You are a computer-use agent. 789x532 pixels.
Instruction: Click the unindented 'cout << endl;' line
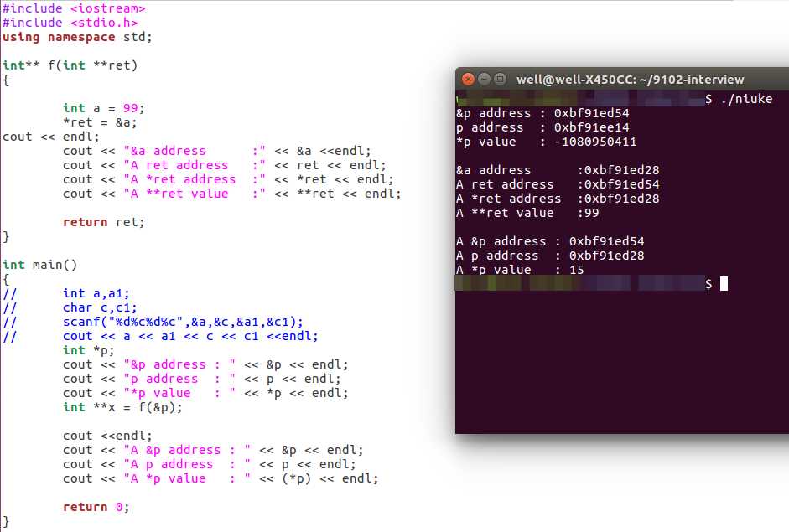point(51,137)
